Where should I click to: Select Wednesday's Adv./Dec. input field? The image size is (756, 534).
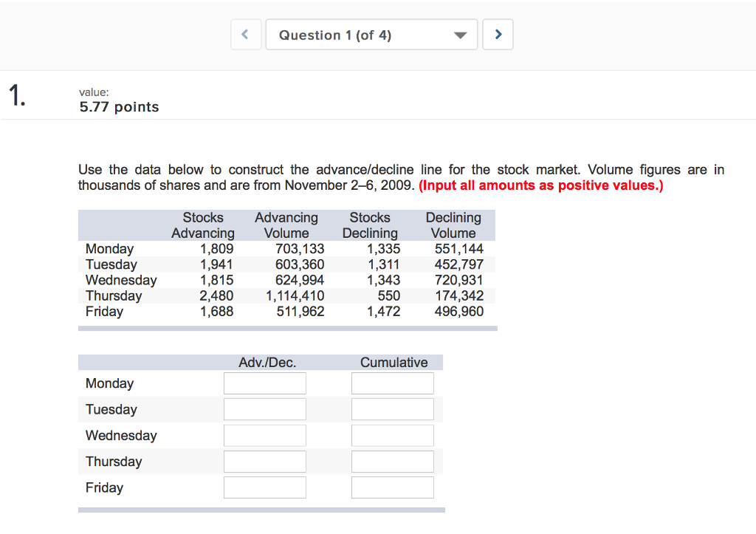[264, 435]
